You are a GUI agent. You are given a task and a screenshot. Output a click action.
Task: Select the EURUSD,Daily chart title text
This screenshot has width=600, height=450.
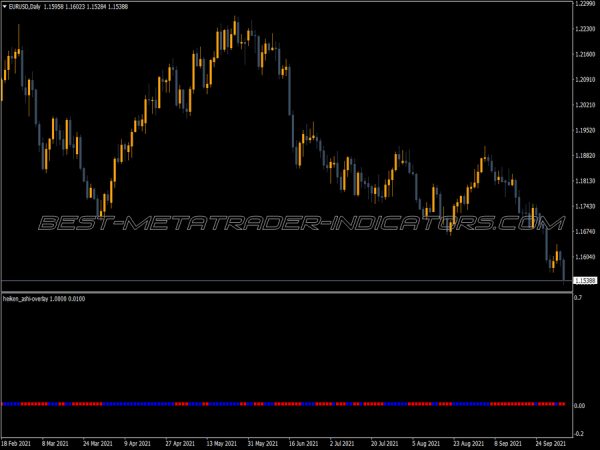click(24, 7)
